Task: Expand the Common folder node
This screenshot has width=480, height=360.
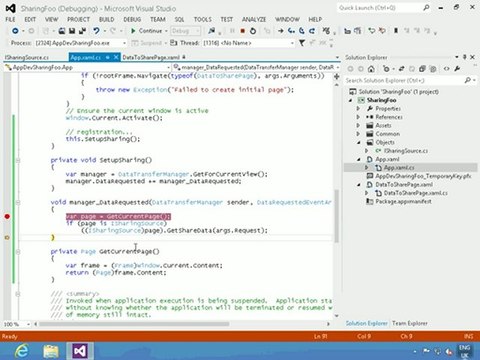Action: 358,134
